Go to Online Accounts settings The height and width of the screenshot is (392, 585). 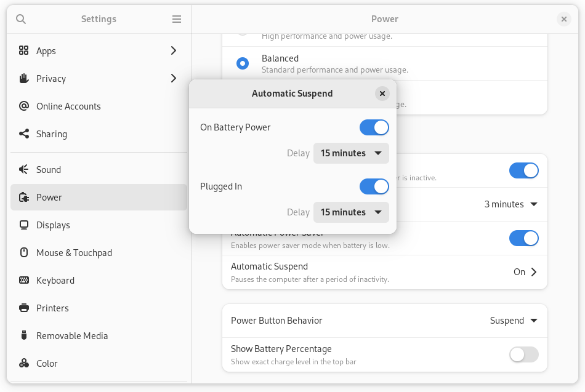[99, 106]
